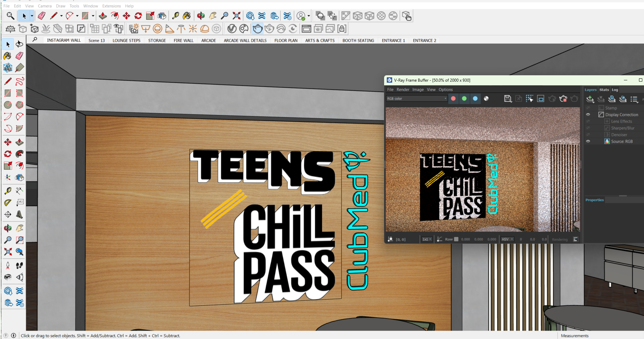The image size is (644, 339).
Task: Click the scene search magnifier icon
Action: coord(35,40)
